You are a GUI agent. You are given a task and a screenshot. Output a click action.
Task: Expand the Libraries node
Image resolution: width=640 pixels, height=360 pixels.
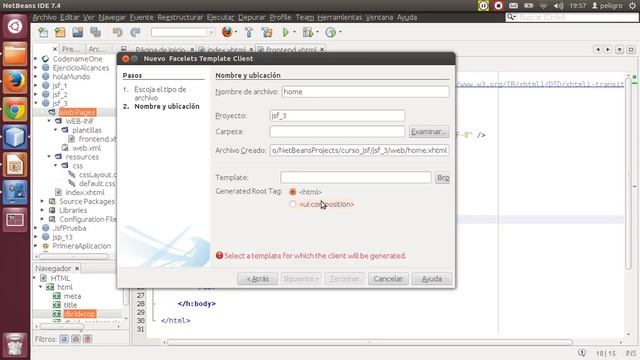(42, 210)
